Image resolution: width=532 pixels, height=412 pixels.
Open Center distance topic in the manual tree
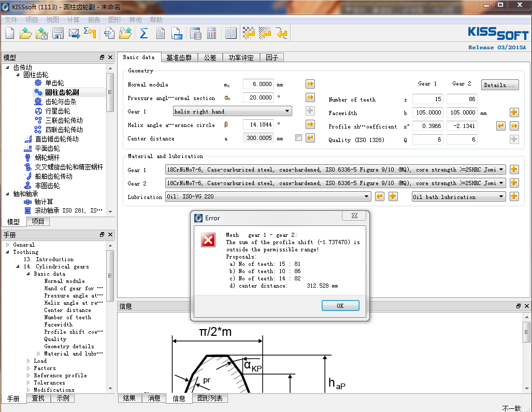[67, 310]
